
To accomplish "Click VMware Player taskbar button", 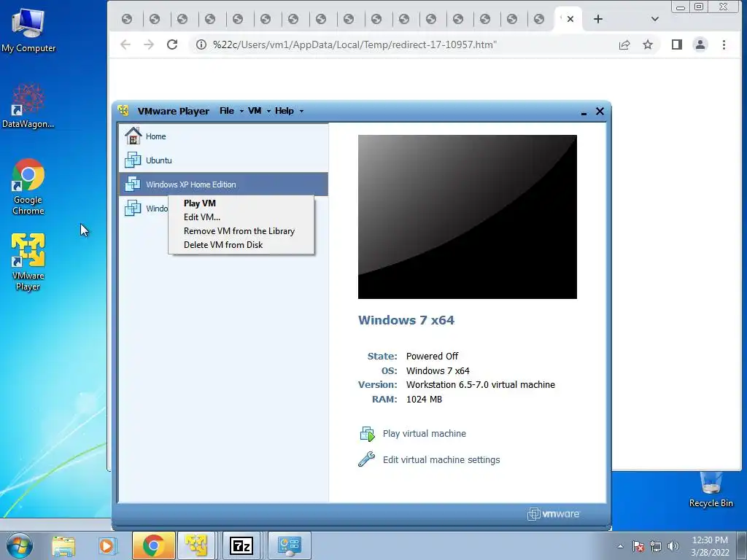I will pyautogui.click(x=196, y=545).
